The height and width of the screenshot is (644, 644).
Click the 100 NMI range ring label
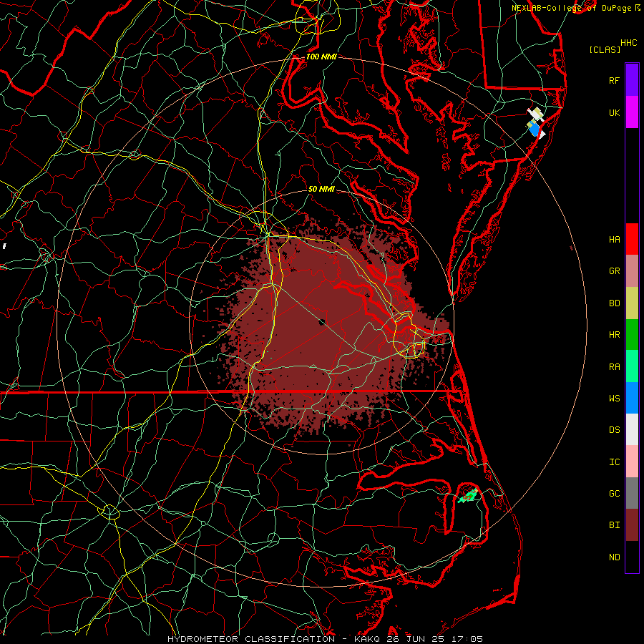pyautogui.click(x=321, y=57)
